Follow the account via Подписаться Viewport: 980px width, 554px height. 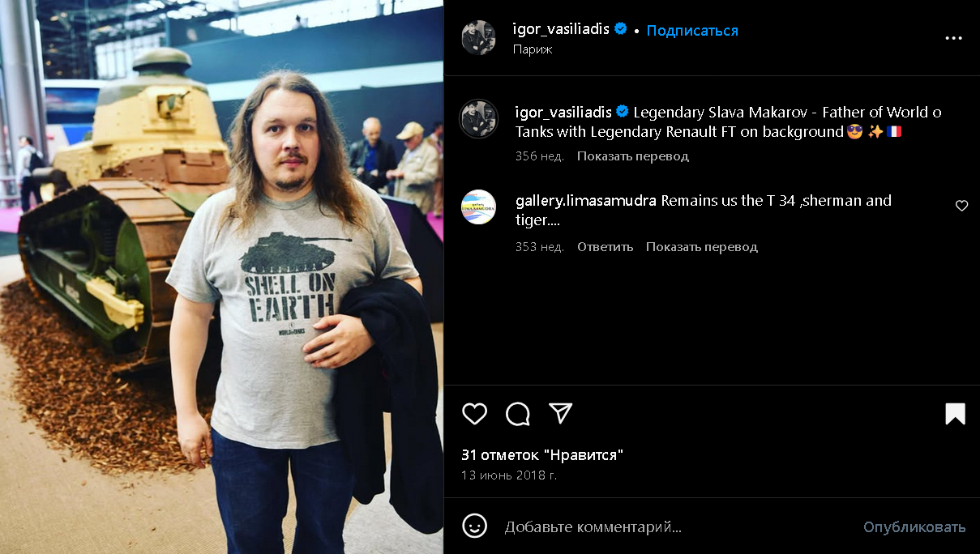(692, 30)
